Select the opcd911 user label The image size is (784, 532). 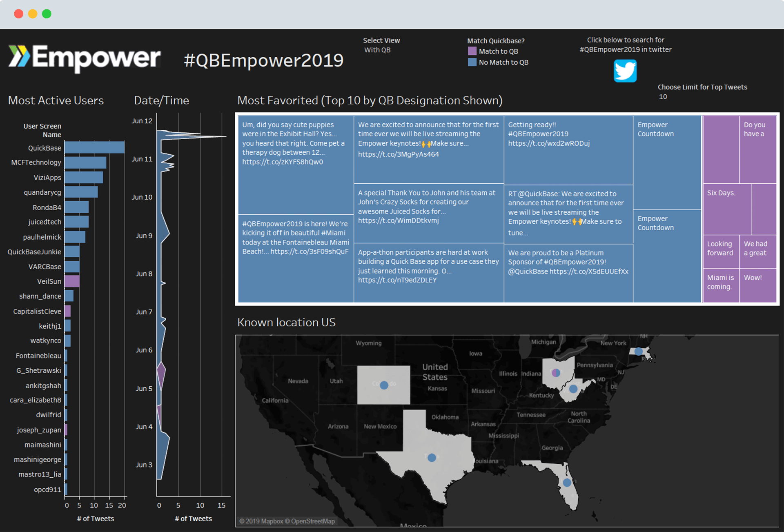point(47,489)
